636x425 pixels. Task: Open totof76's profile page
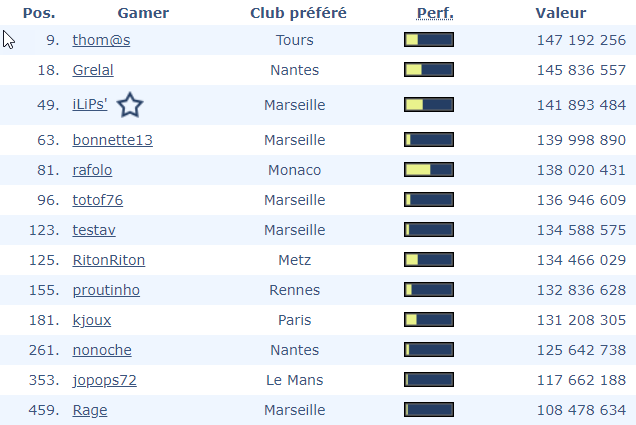click(x=98, y=200)
